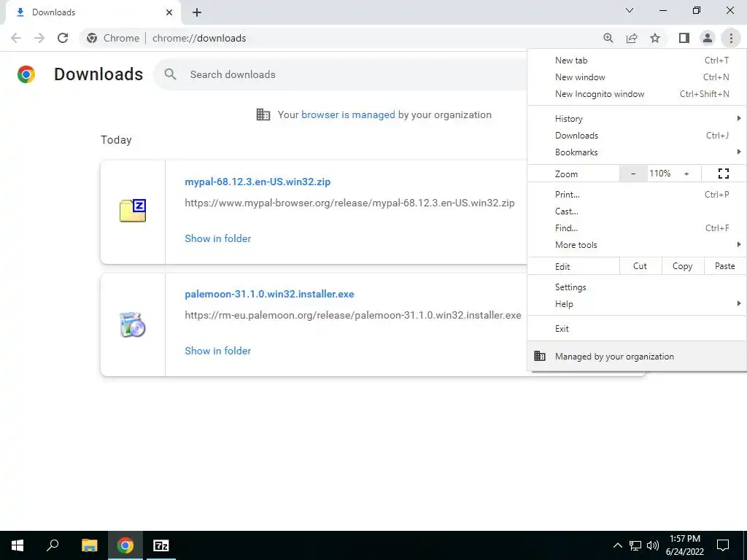Expand the Help submenu

coord(638,304)
